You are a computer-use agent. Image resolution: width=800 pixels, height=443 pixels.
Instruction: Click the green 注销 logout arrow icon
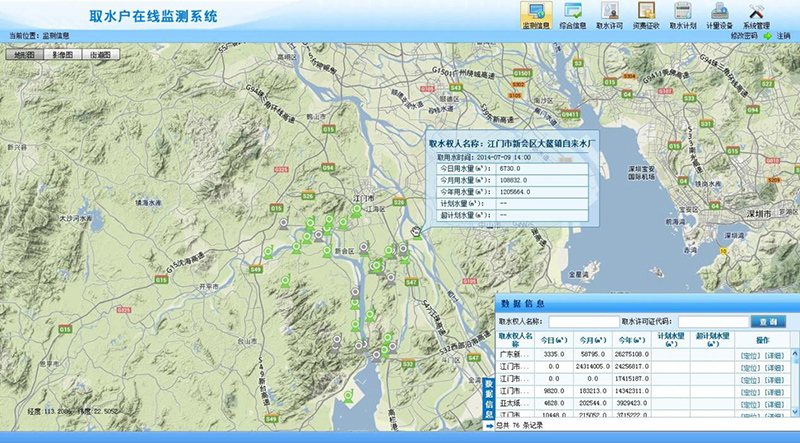768,35
